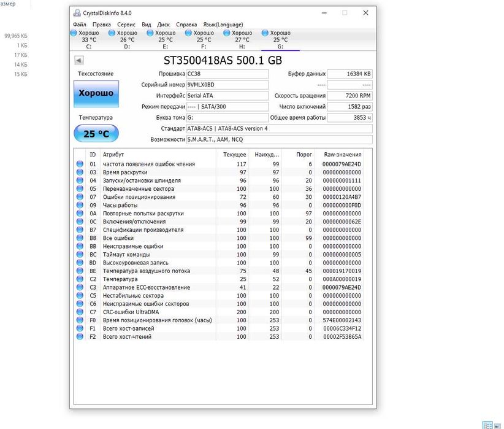The height and width of the screenshot is (429, 504).
Task: Select row Высокоуровневая запись
Action: [x=219, y=263]
